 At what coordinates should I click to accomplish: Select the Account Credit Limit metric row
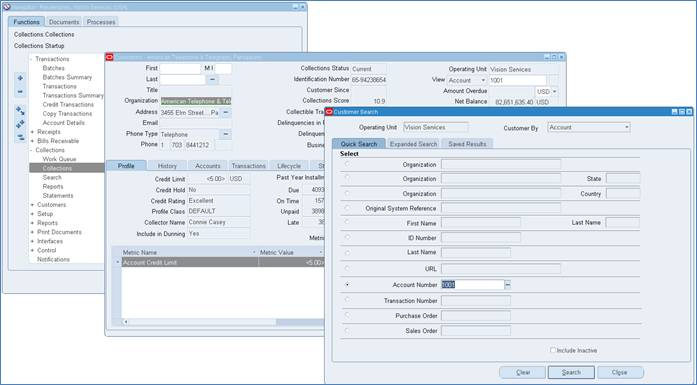point(222,263)
